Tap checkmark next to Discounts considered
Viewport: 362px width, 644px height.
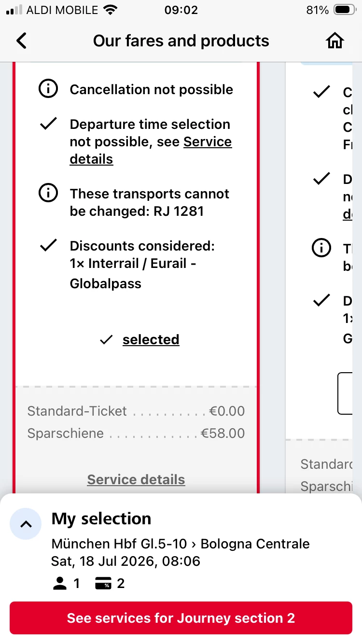48,246
